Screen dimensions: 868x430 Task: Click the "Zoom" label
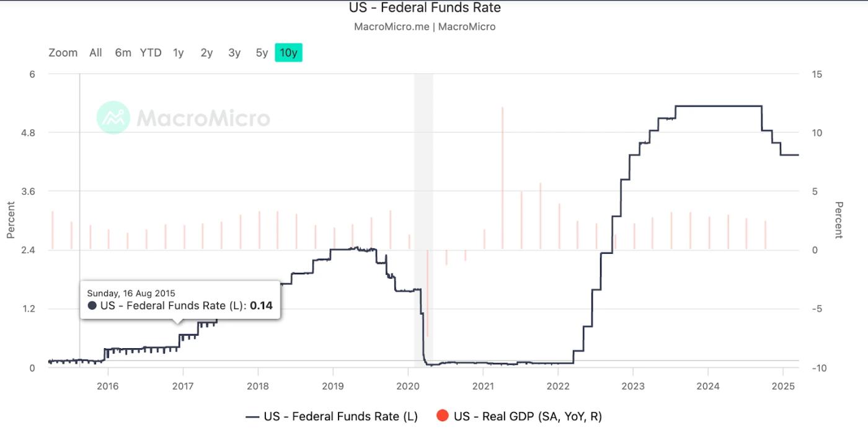pyautogui.click(x=62, y=53)
